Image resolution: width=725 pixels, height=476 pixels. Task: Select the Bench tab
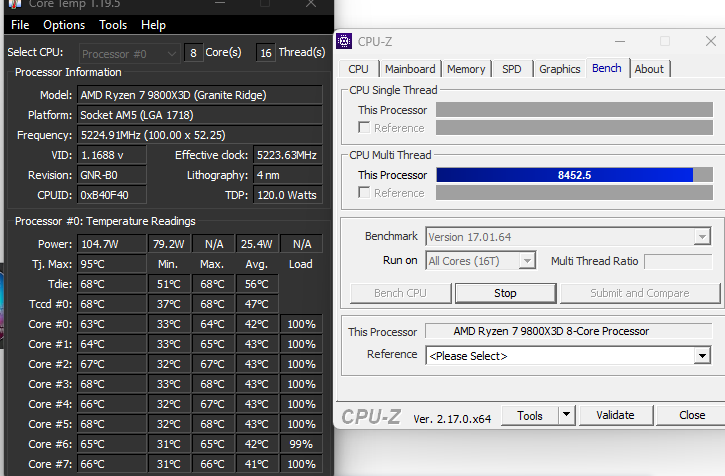607,68
